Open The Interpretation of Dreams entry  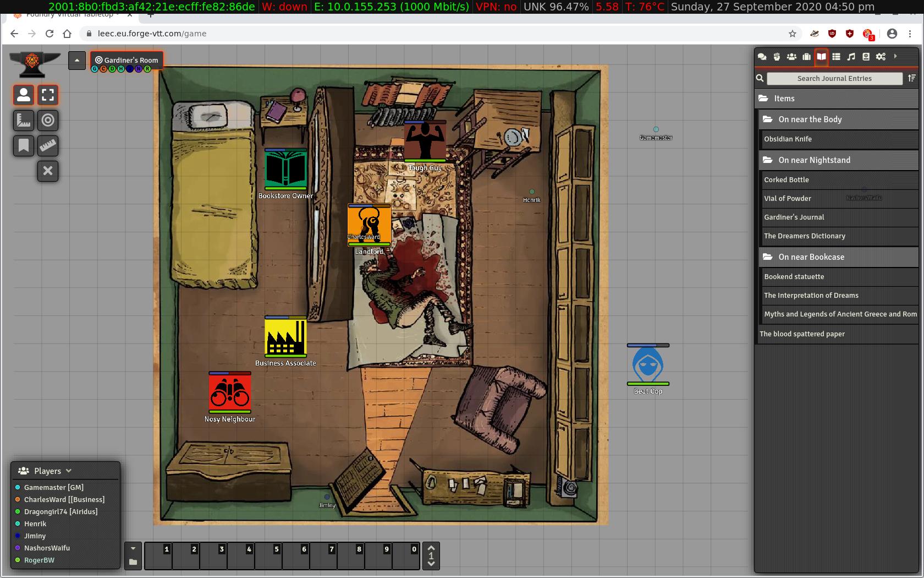(x=839, y=296)
